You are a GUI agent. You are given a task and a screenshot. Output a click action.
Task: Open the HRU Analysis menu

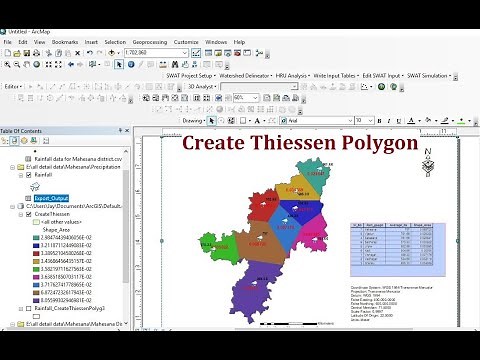[293, 76]
